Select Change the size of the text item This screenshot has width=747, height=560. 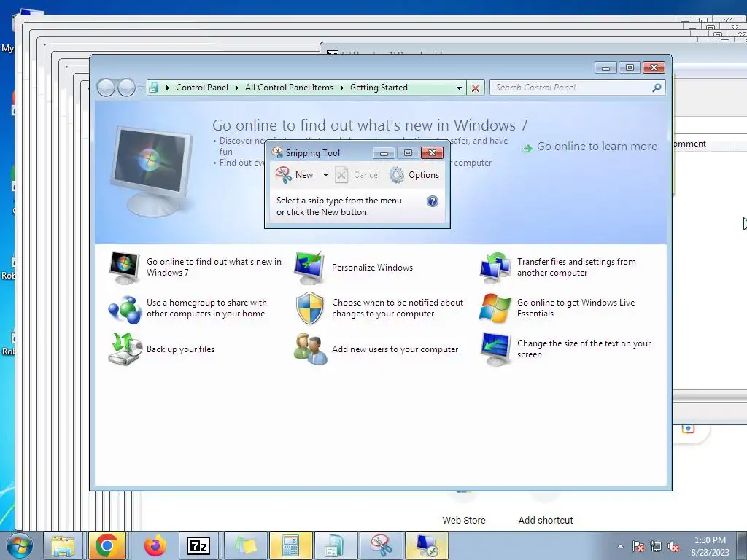(x=584, y=349)
